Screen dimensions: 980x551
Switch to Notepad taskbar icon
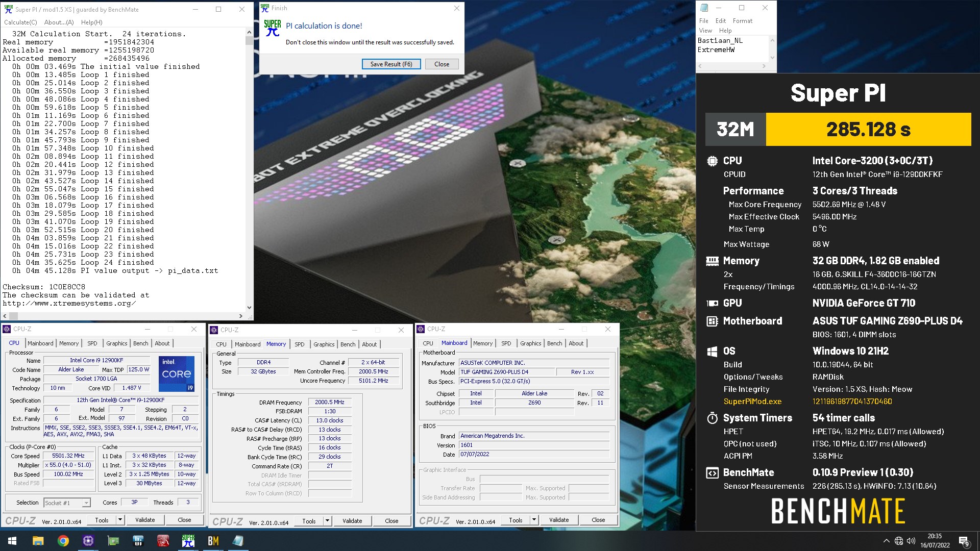[x=238, y=541]
